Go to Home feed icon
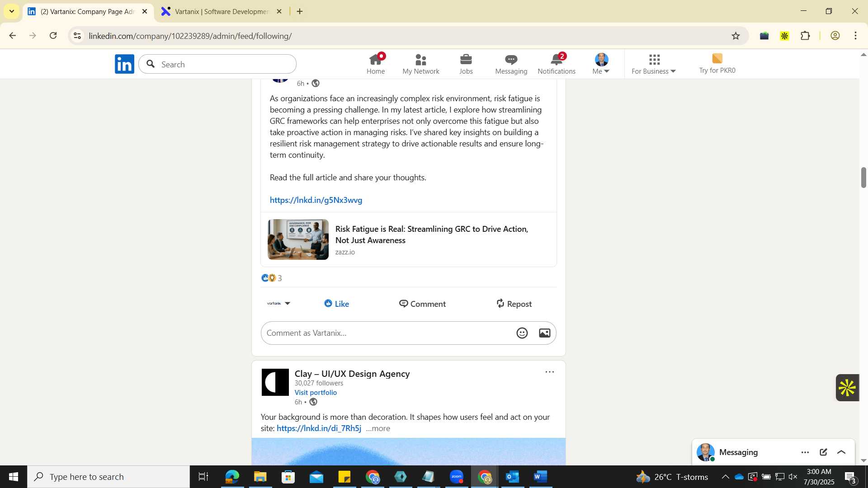 click(375, 64)
